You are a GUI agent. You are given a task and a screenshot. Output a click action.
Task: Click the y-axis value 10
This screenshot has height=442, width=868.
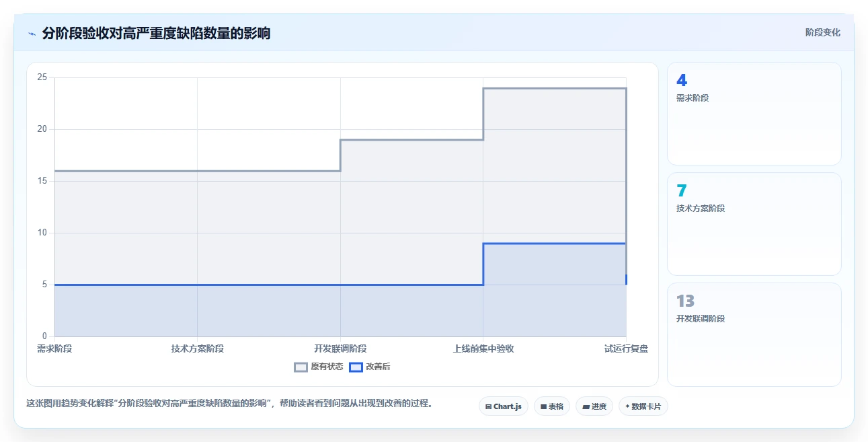pyautogui.click(x=42, y=233)
